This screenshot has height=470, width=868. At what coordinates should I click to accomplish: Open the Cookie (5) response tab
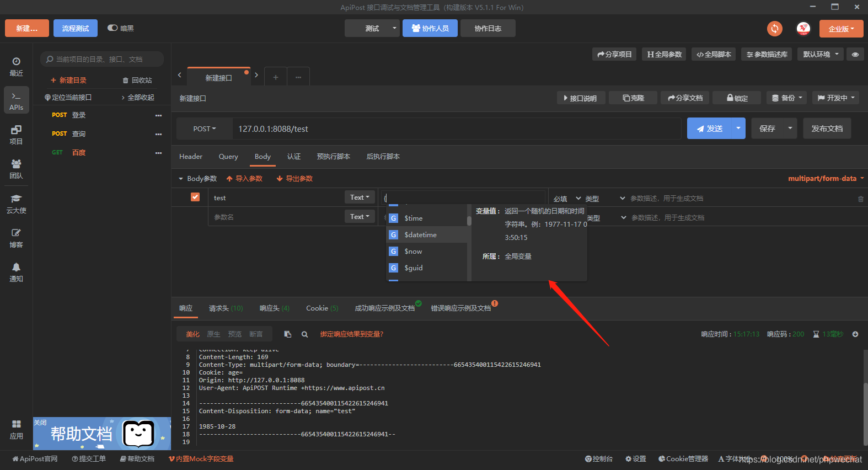tap(322, 308)
